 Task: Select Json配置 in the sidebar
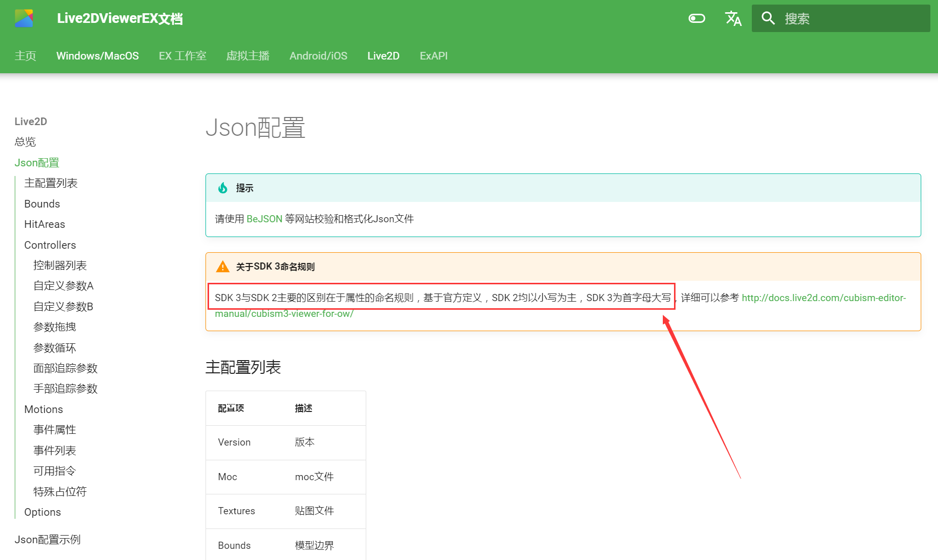[x=37, y=163]
